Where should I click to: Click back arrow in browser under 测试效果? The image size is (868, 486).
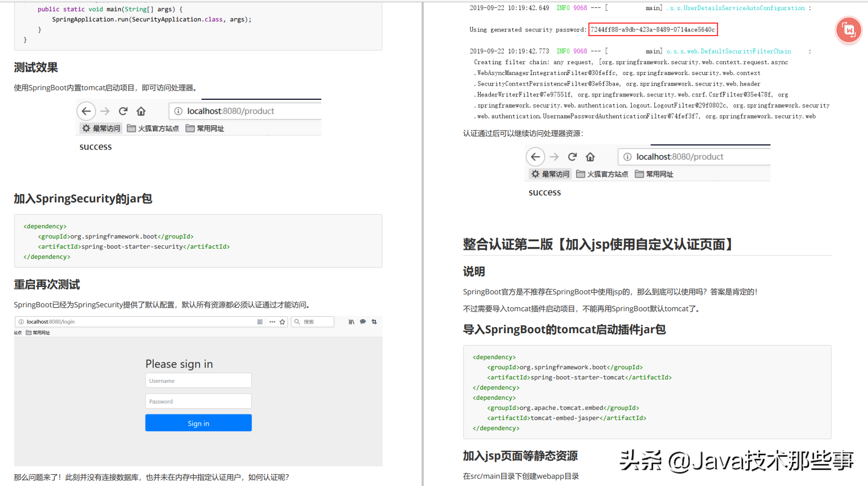[x=86, y=111]
